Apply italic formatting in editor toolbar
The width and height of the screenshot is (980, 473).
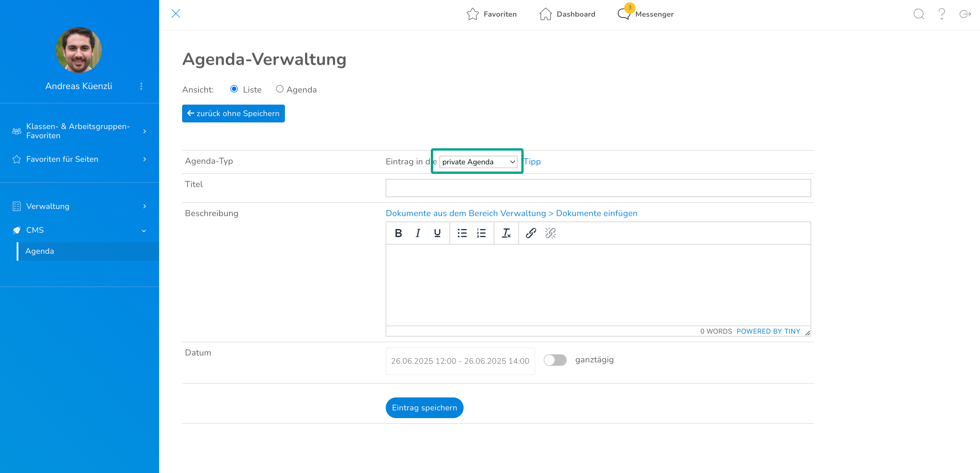pyautogui.click(x=418, y=233)
